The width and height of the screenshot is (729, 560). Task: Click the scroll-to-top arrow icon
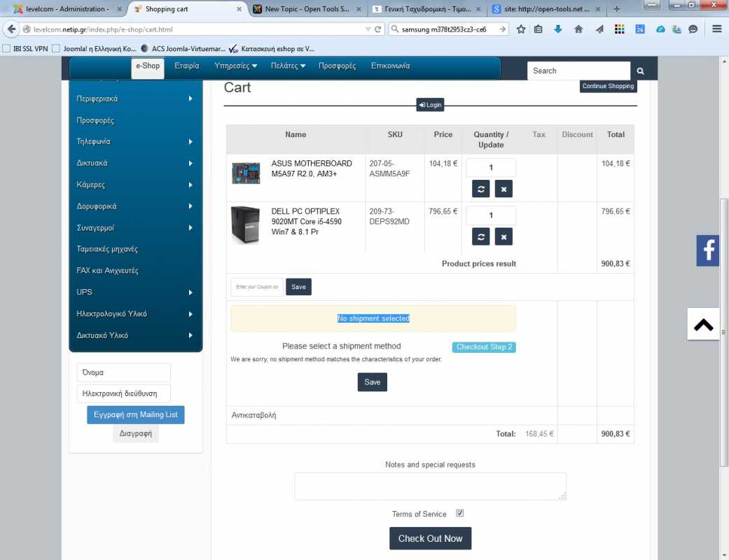703,325
